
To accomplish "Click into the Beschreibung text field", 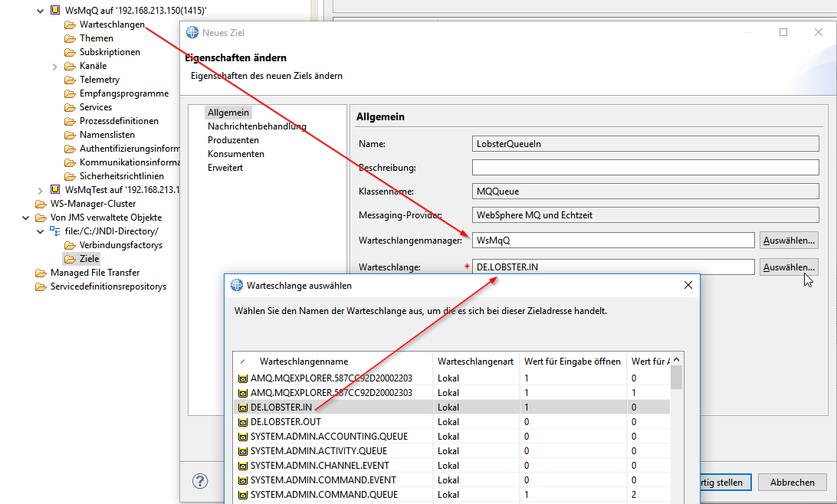I will 645,168.
